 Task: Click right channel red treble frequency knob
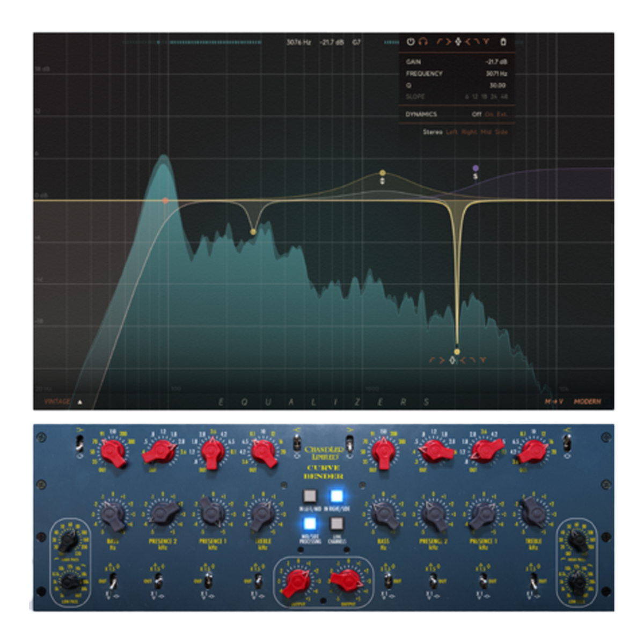pos(533,452)
